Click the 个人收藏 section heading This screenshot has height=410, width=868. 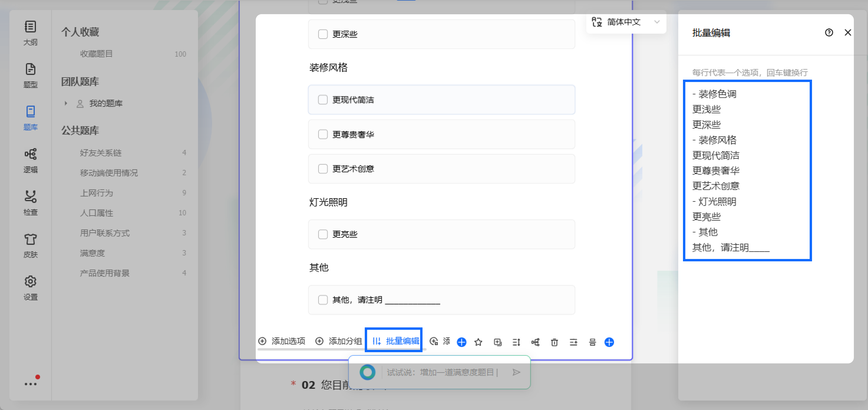pos(80,32)
